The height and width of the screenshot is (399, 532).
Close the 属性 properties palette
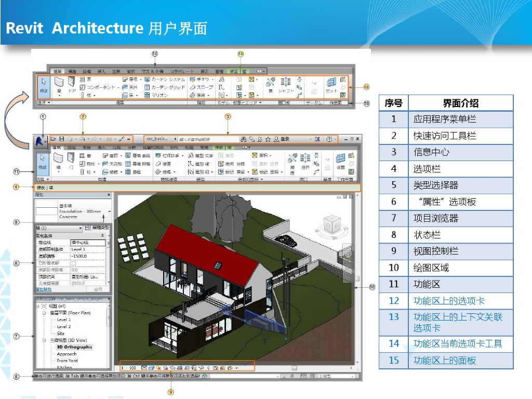(x=109, y=195)
